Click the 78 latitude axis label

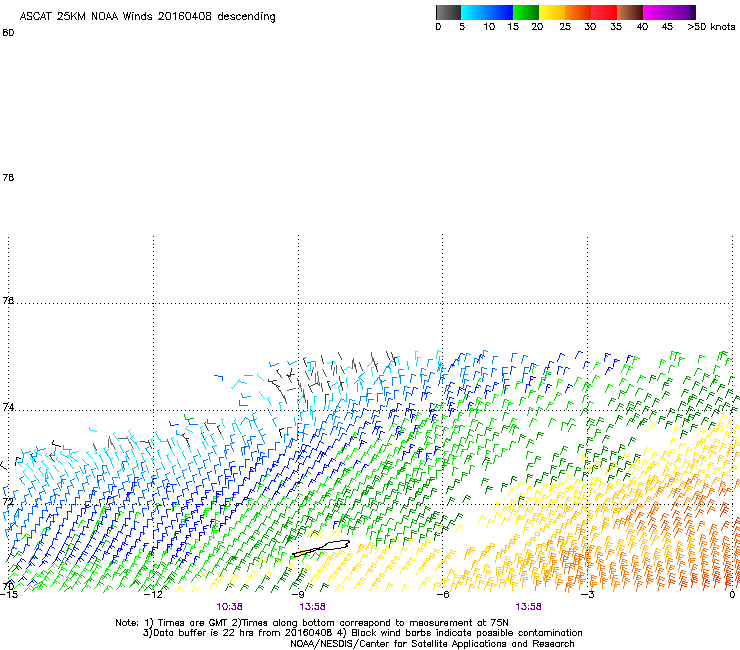click(x=8, y=177)
